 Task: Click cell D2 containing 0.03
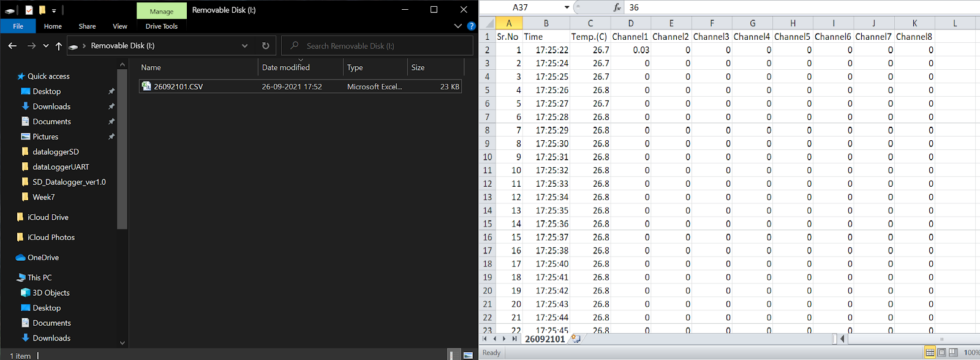631,50
